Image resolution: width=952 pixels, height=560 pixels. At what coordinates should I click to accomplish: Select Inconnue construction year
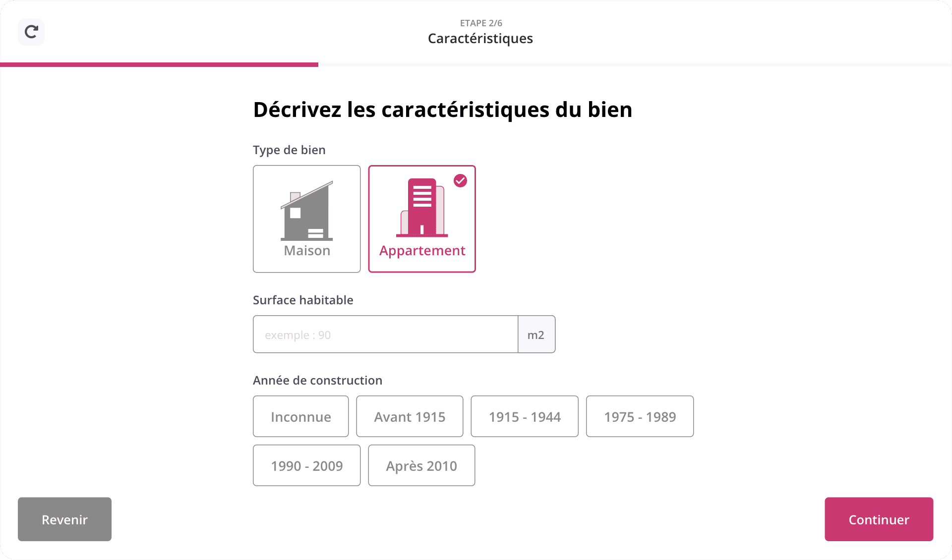pos(300,417)
